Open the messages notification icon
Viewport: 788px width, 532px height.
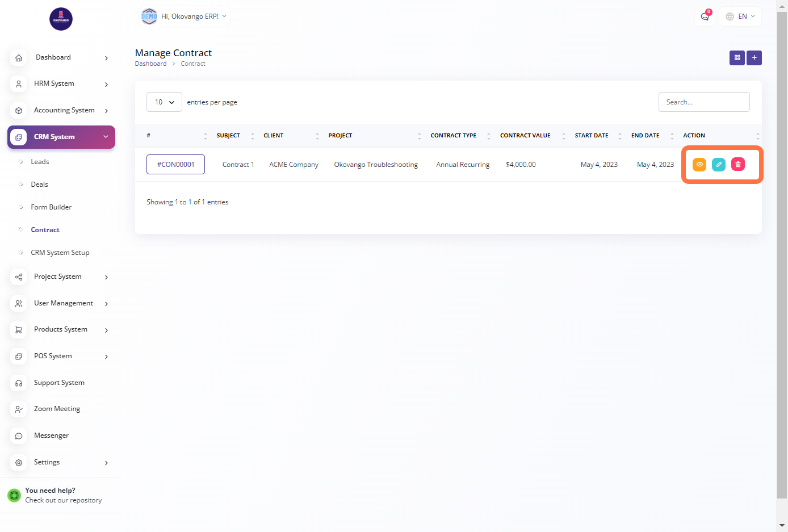705,16
